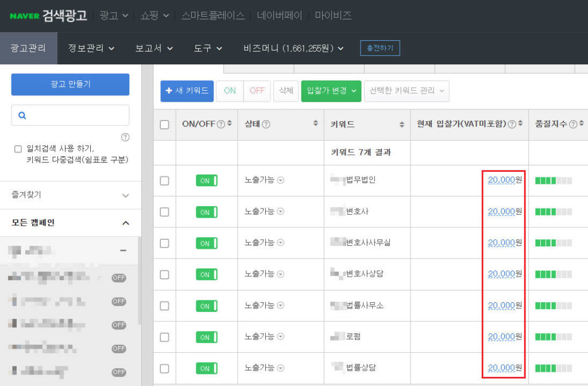588x386 pixels.
Task: Open status arrow icon for 법률상담 row
Action: tap(280, 368)
